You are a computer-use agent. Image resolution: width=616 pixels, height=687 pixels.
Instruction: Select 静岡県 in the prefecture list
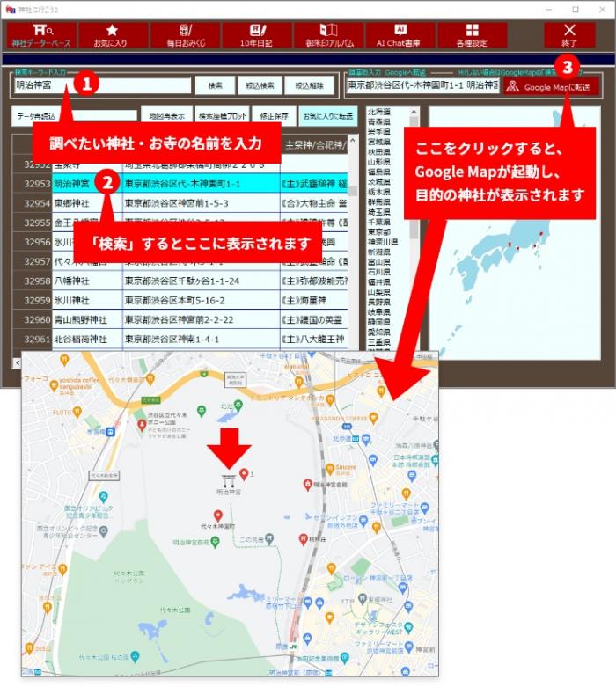tap(378, 322)
